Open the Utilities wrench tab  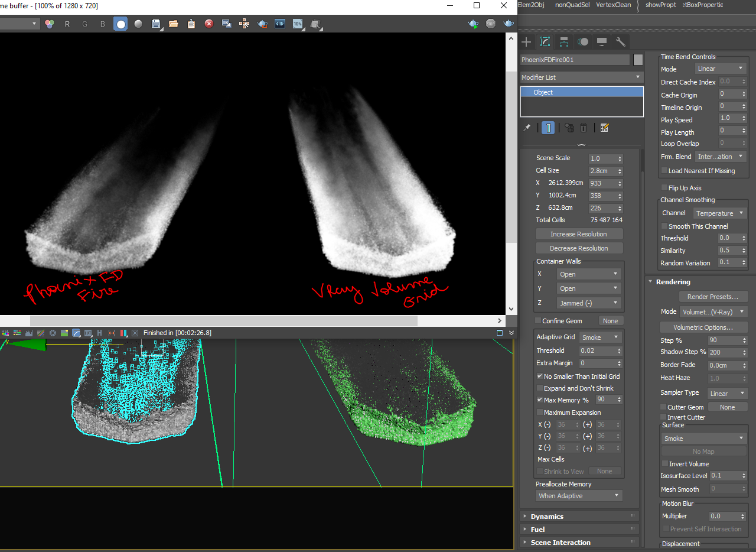pyautogui.click(x=621, y=41)
